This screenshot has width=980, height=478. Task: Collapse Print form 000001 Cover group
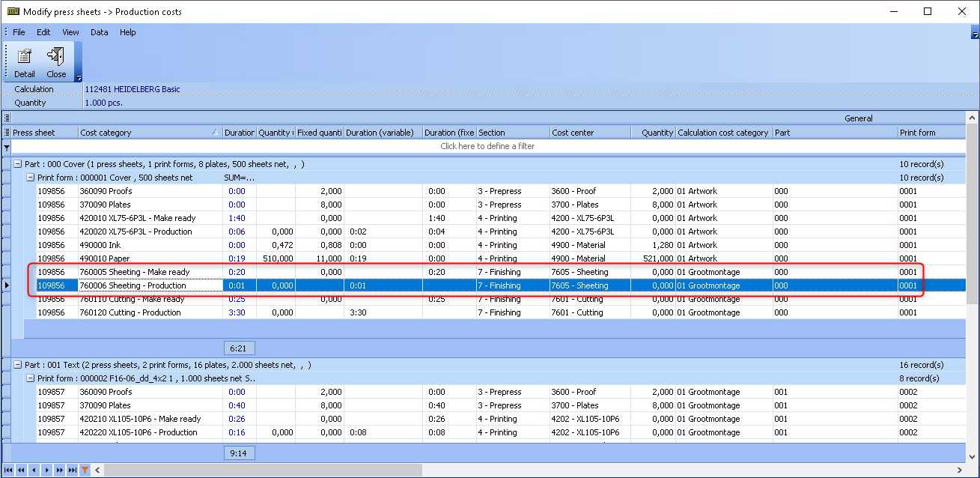pyautogui.click(x=30, y=178)
